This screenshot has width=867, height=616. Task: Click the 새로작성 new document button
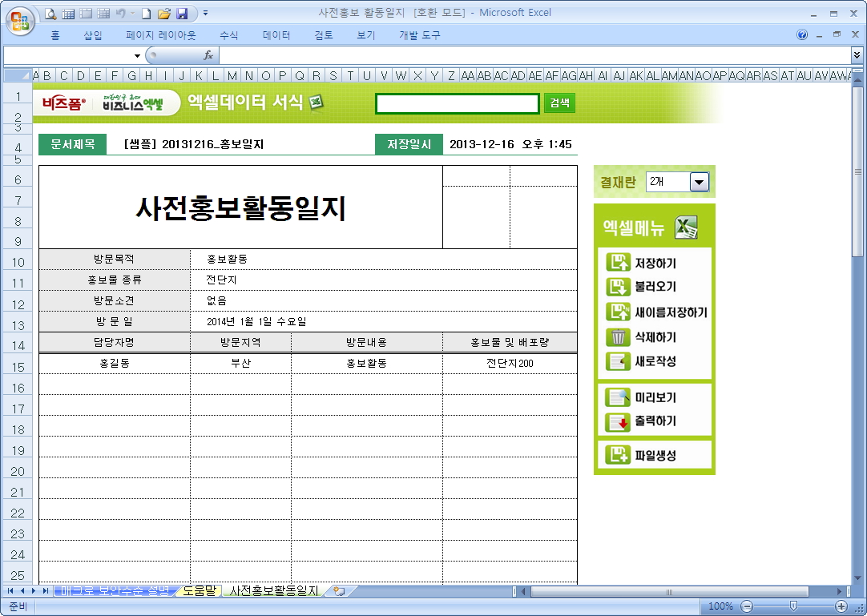641,361
